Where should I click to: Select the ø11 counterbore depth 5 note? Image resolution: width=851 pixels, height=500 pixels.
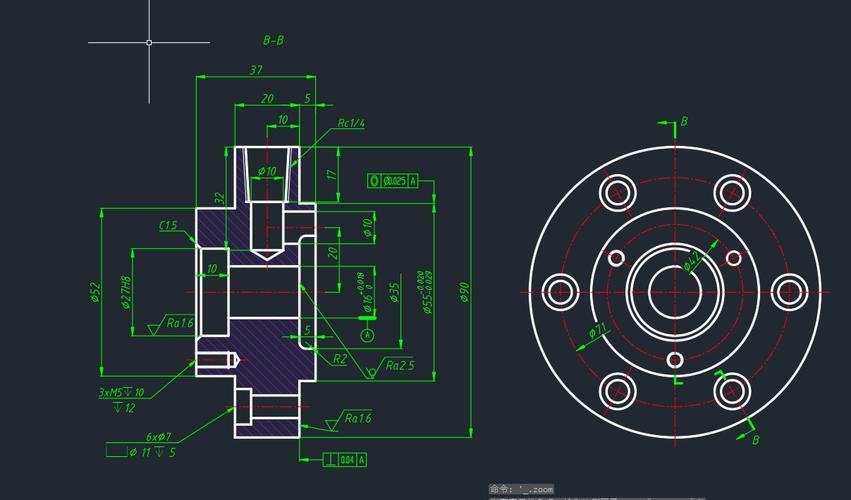141,452
